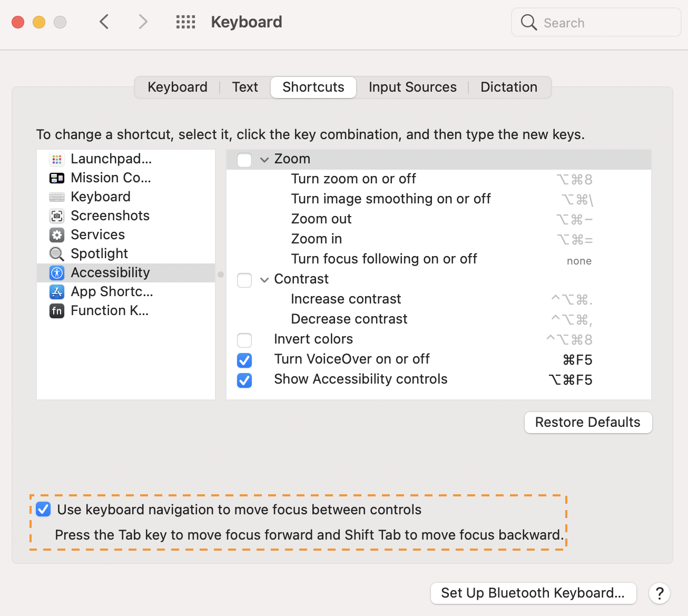Click the Screenshots category icon
The width and height of the screenshot is (688, 616).
[57, 216]
